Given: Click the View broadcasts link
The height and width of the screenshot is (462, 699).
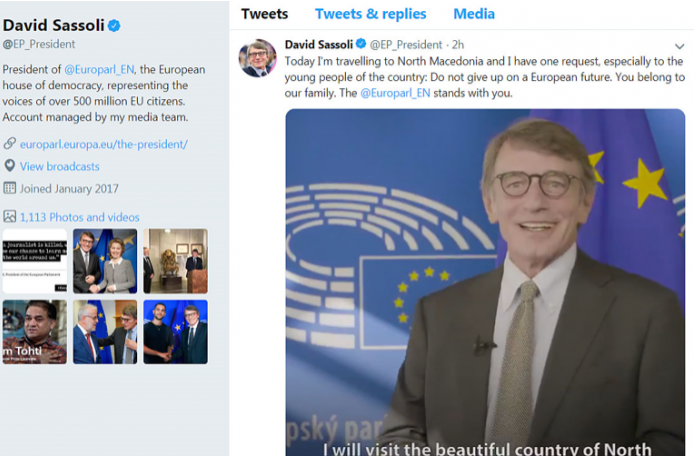Looking at the screenshot, I should 60,166.
